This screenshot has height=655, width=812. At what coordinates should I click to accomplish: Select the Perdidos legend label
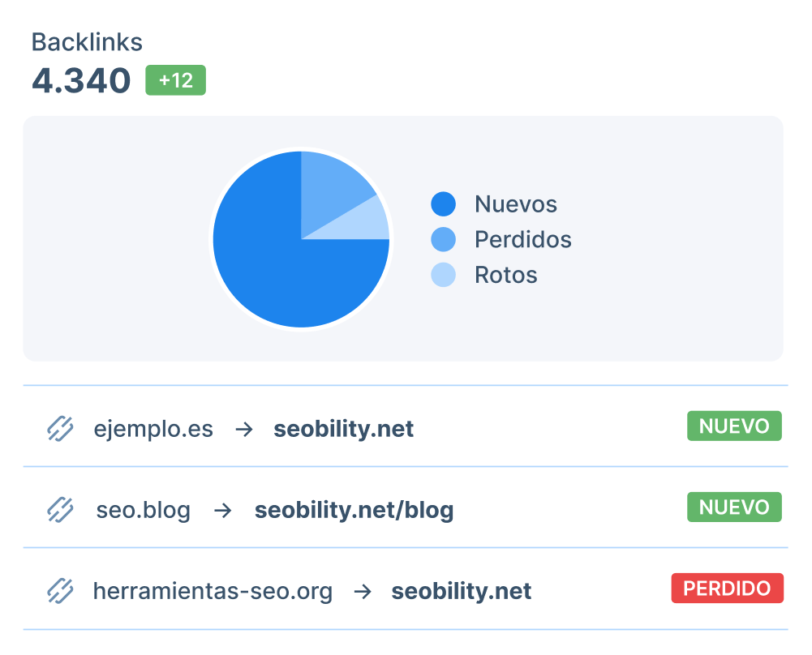coord(522,240)
